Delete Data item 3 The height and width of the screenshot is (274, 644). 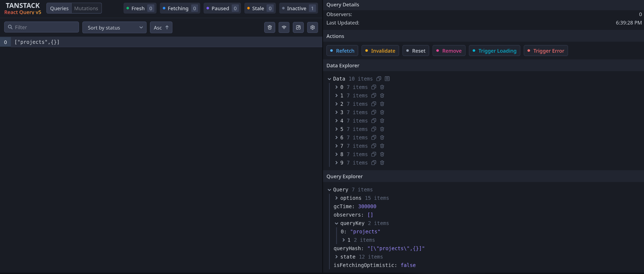[x=382, y=112]
